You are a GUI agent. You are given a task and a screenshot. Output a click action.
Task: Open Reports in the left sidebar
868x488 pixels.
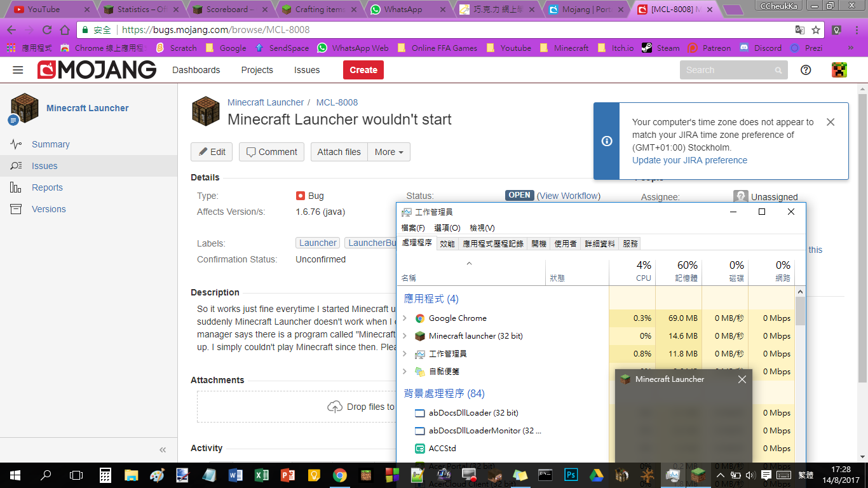[x=47, y=187]
